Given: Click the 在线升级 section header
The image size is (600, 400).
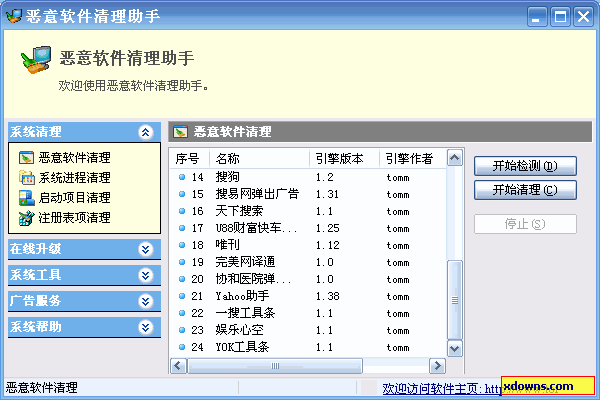Looking at the screenshot, I should tap(84, 249).
